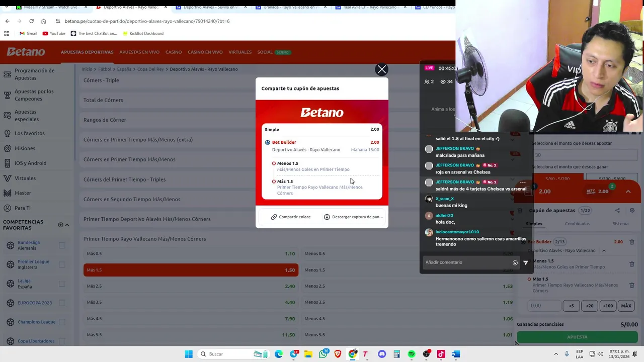Collapse bet slip with up chevron

628,192
